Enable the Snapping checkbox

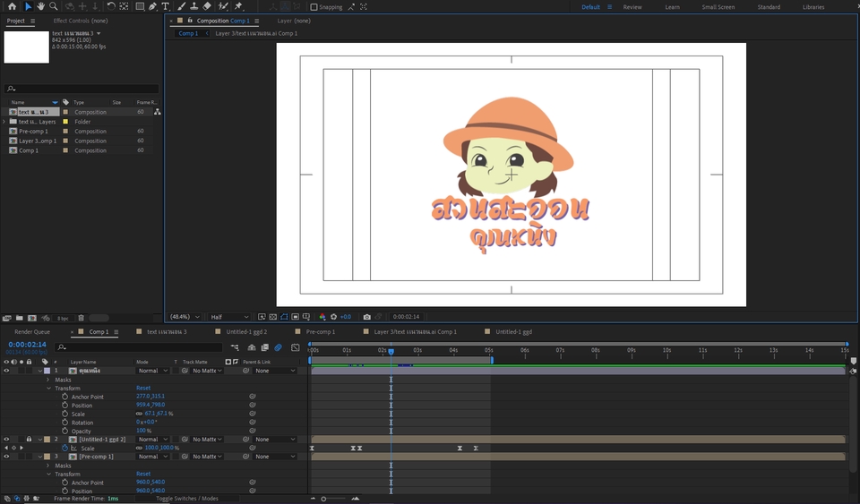pos(314,7)
